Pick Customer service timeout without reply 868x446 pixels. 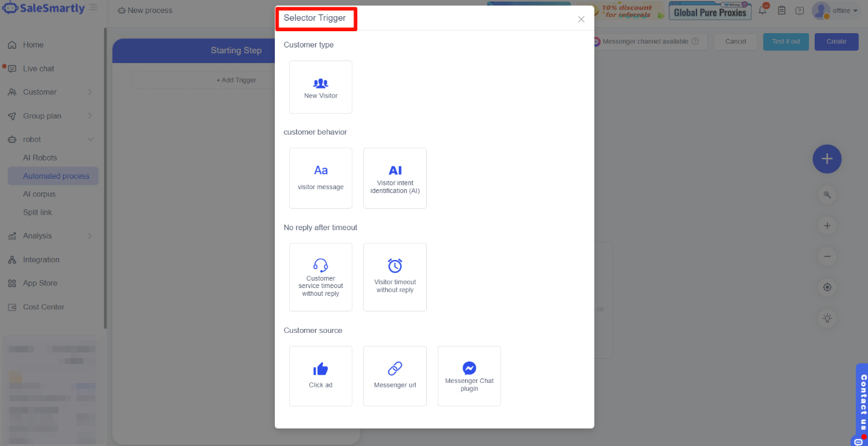point(320,277)
